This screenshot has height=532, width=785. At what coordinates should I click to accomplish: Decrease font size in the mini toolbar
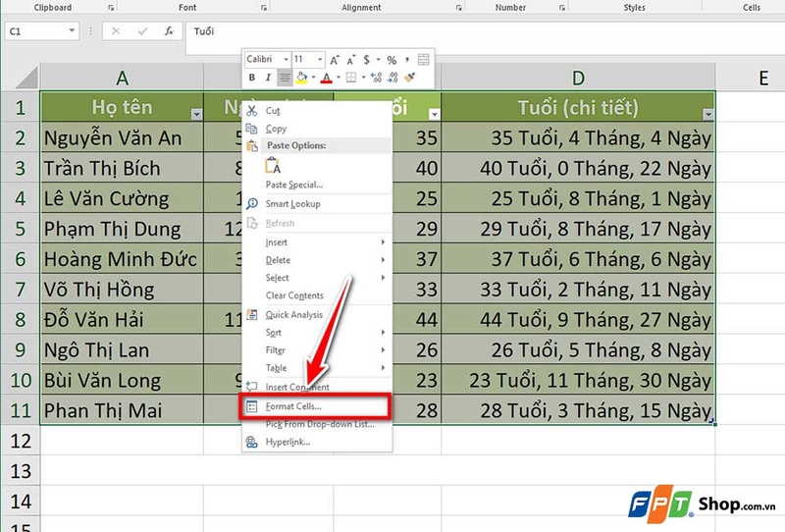350,60
